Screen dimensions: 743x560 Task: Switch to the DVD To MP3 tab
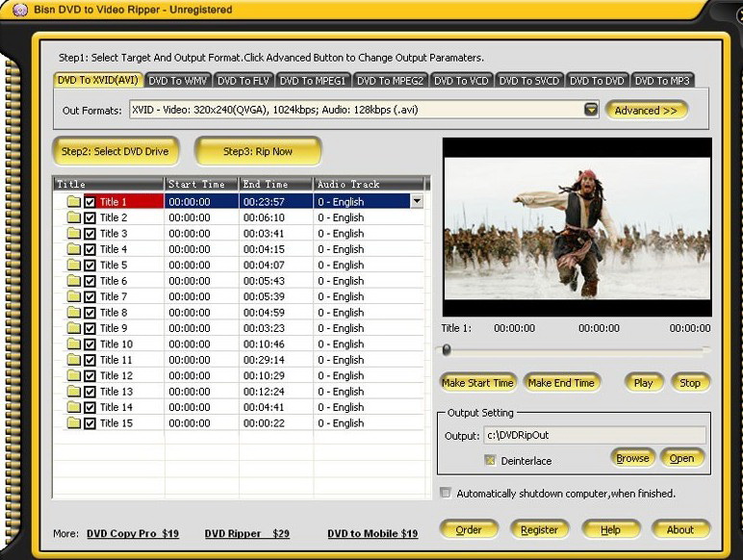[x=662, y=81]
